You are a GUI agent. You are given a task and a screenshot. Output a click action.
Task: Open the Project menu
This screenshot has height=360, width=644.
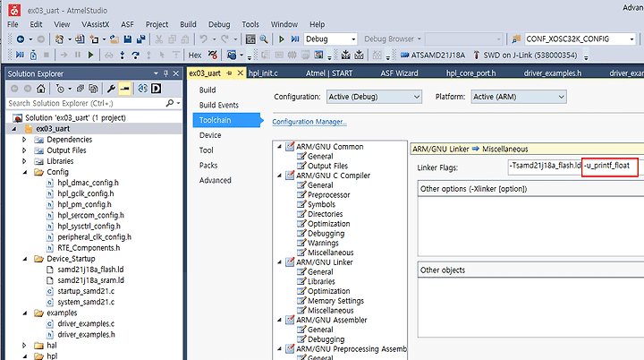[157, 24]
